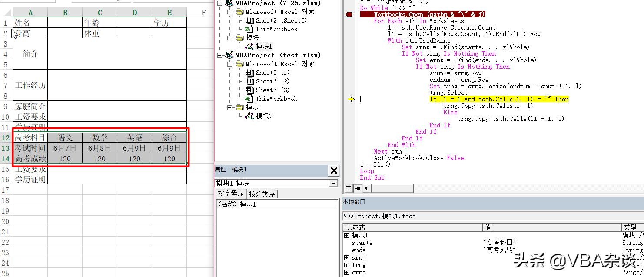This screenshot has height=277, width=644.
Task: Click the (名称) 模块1 property row
Action: point(276,204)
